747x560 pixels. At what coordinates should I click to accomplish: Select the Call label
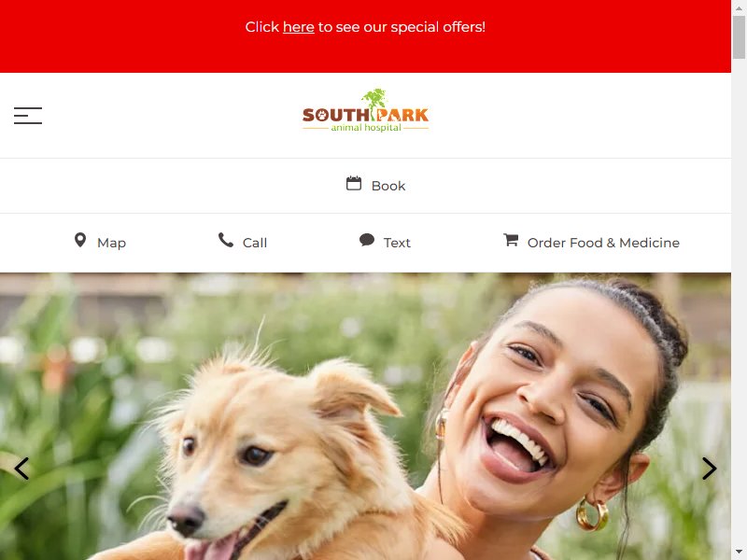255,243
